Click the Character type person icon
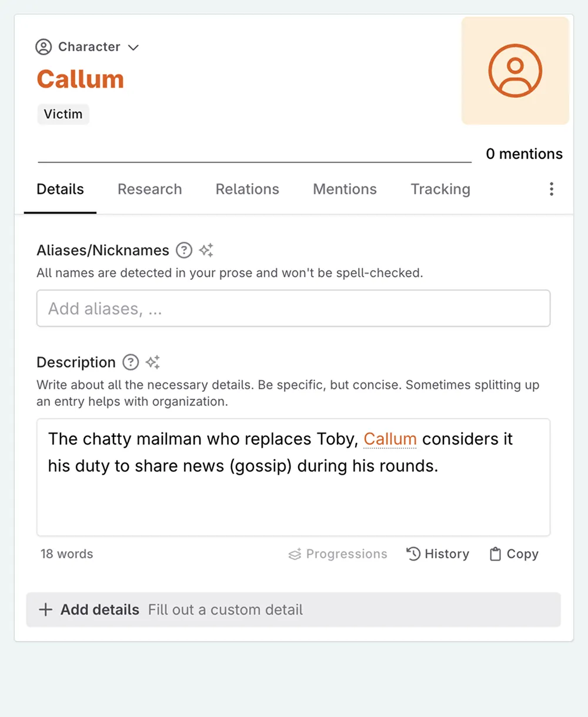This screenshot has width=588, height=717. 44,47
